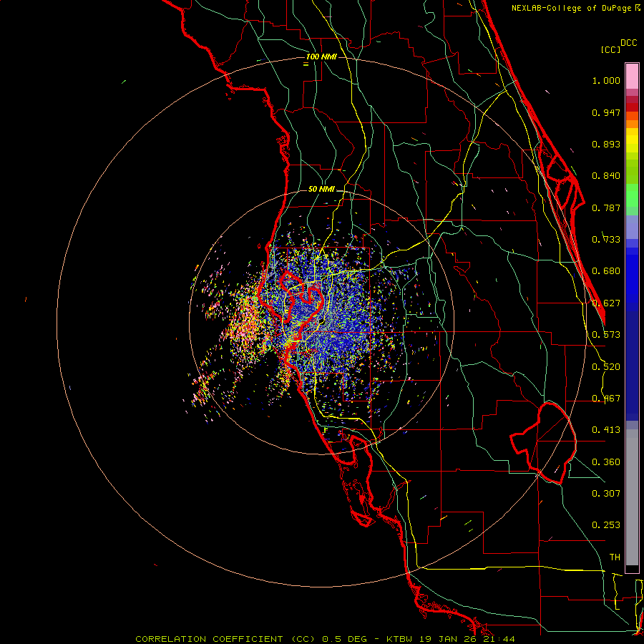644x644 pixels.
Task: Click the NEXLAB-College of DuPage label
Action: pos(571,8)
